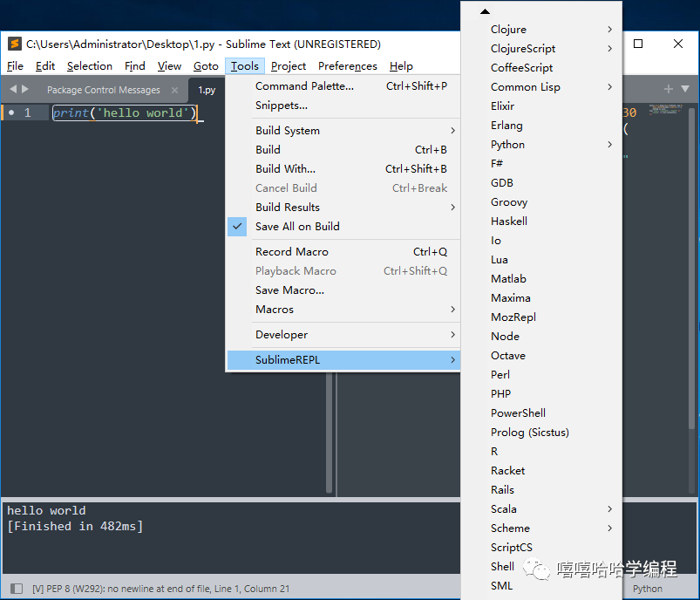The image size is (700, 600).
Task: Expand Build Results submenu
Action: (343, 208)
